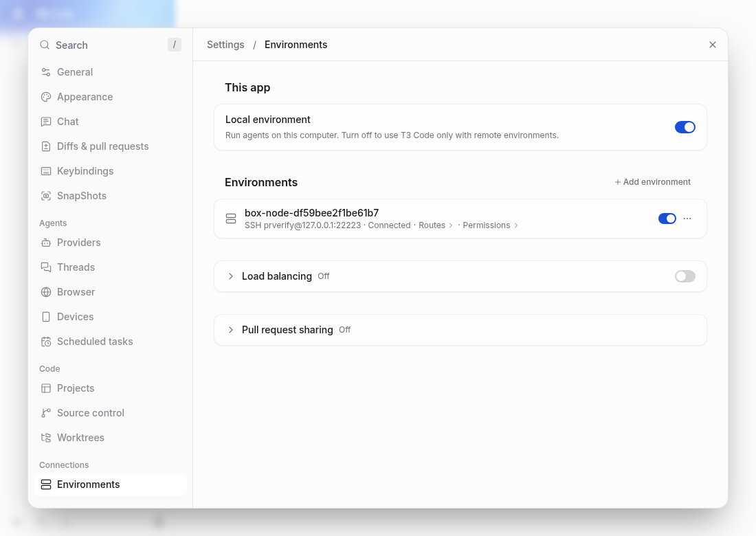
Task: Click the Off label beside Load balancing
Action: tap(324, 276)
